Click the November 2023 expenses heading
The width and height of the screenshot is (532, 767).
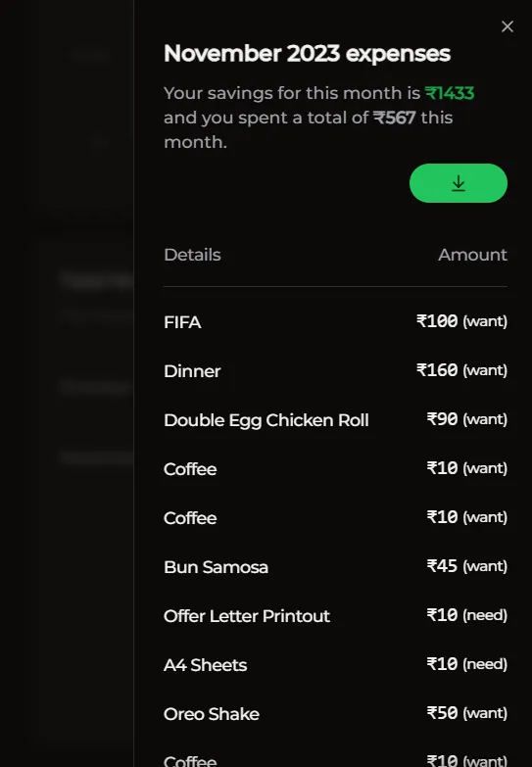[307, 54]
